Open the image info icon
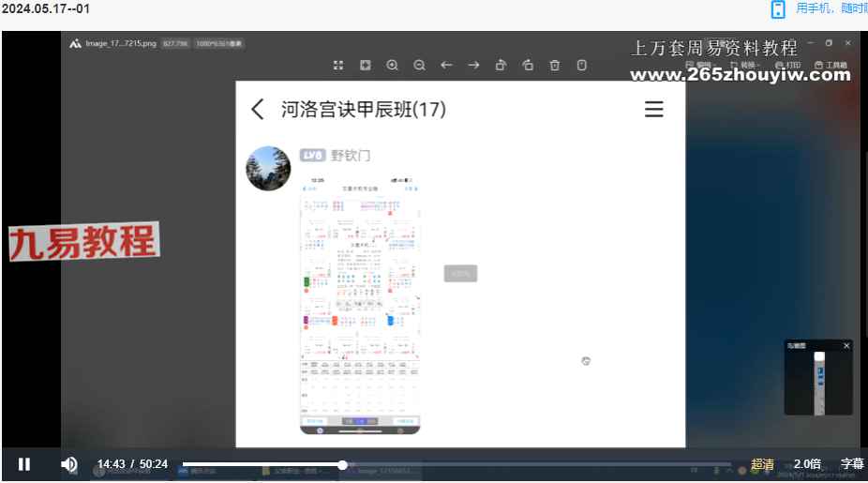This screenshot has height=483, width=868. coord(582,66)
